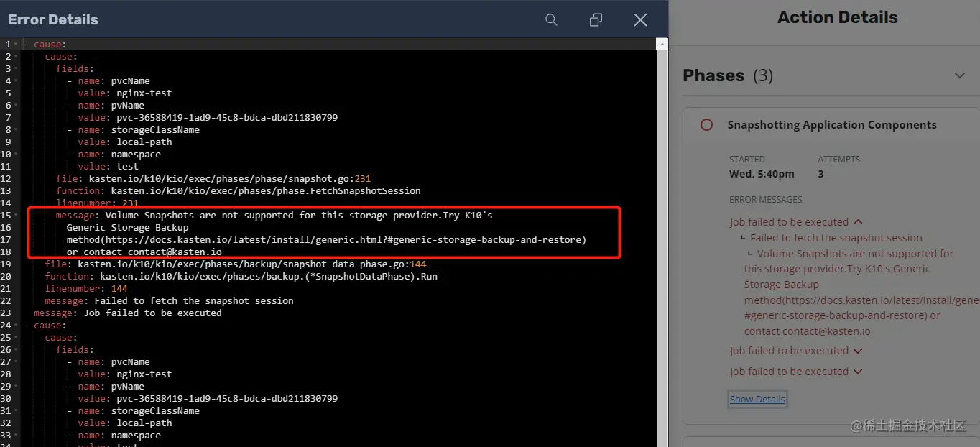Fold the fields block at line 26
The image size is (980, 447).
coord(17,350)
